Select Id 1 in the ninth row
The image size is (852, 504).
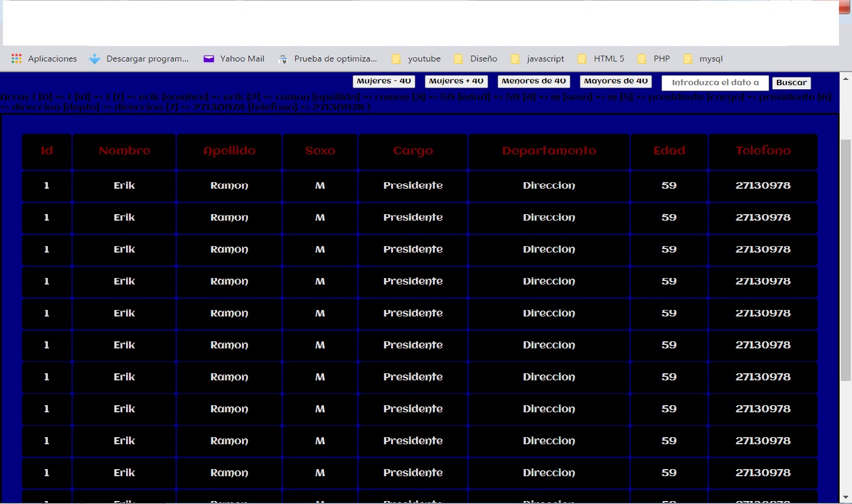tap(47, 441)
